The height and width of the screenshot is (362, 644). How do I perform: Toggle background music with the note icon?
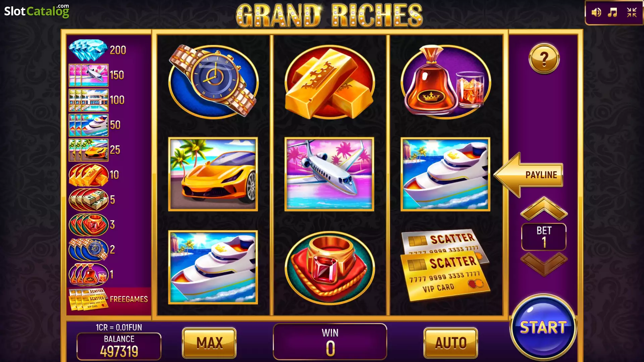612,13
